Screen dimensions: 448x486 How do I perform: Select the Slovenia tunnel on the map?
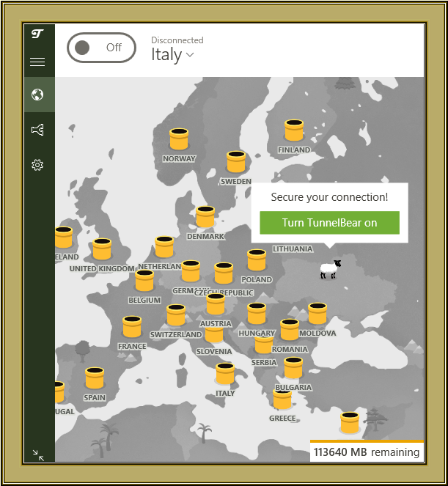pos(214,335)
